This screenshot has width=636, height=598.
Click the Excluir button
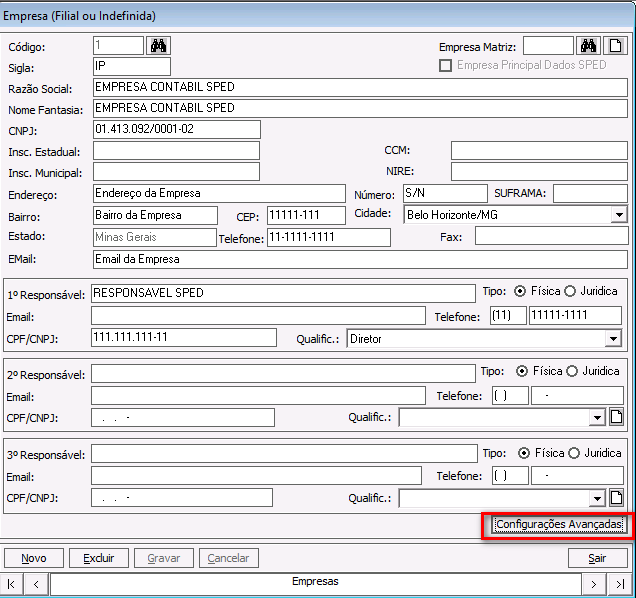[98, 558]
